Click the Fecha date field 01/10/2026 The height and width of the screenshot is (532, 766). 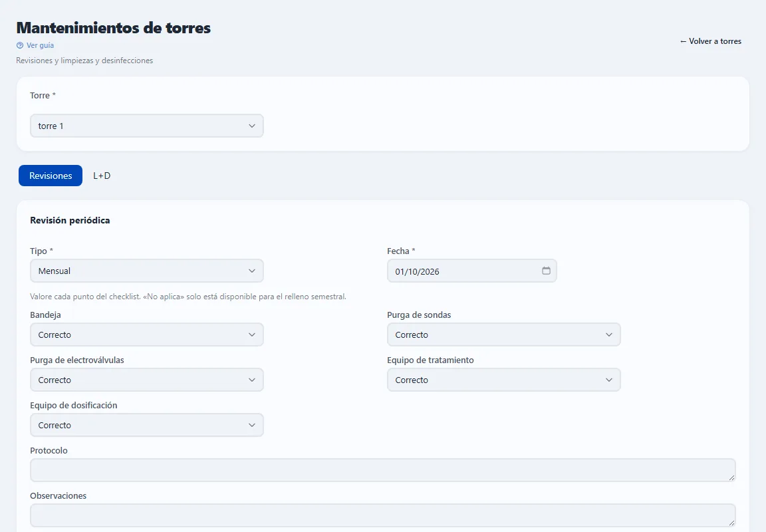[472, 271]
